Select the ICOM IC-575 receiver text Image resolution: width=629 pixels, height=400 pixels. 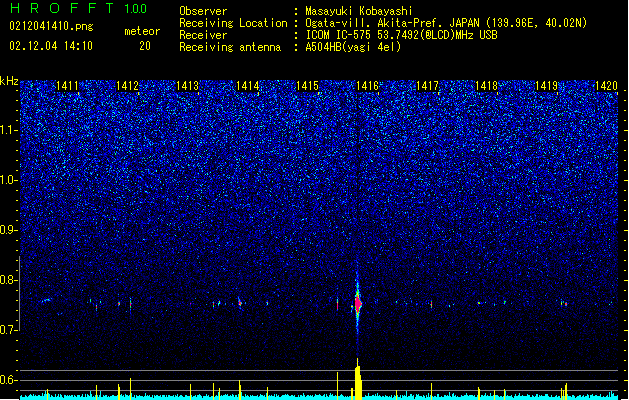[401, 35]
